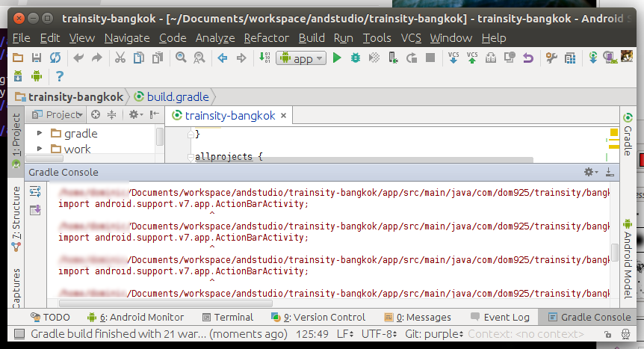Open Gradle Console gear settings dropdown
This screenshot has height=349, width=644.
(x=591, y=172)
